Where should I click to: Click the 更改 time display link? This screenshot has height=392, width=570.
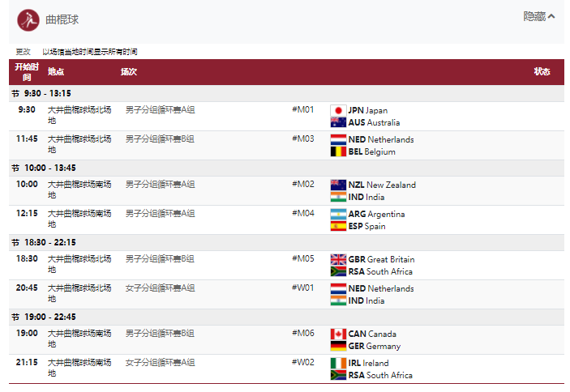point(24,52)
